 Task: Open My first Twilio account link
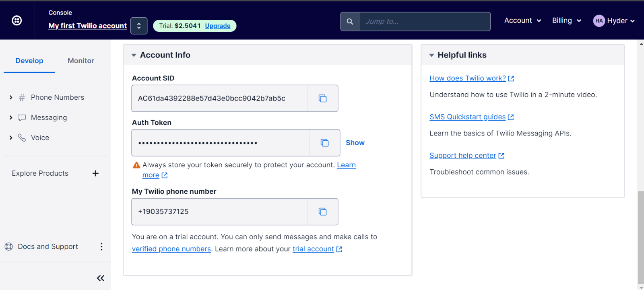coord(87,26)
